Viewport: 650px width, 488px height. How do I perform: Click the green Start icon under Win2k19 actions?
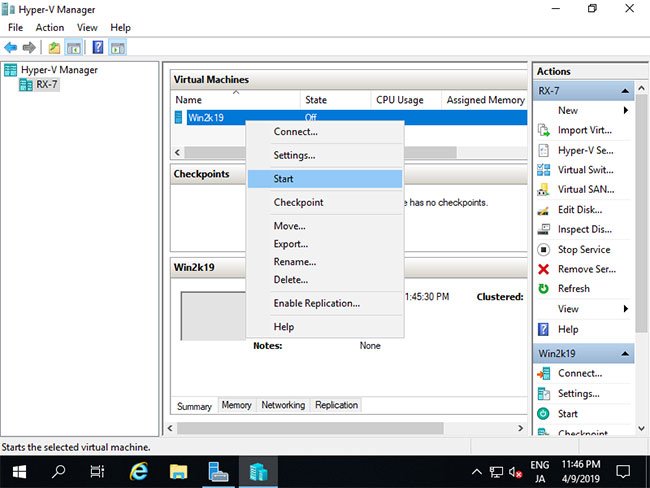pyautogui.click(x=543, y=414)
